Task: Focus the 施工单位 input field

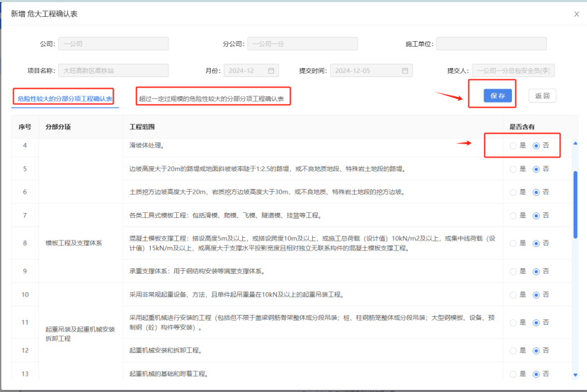Action: (491, 44)
